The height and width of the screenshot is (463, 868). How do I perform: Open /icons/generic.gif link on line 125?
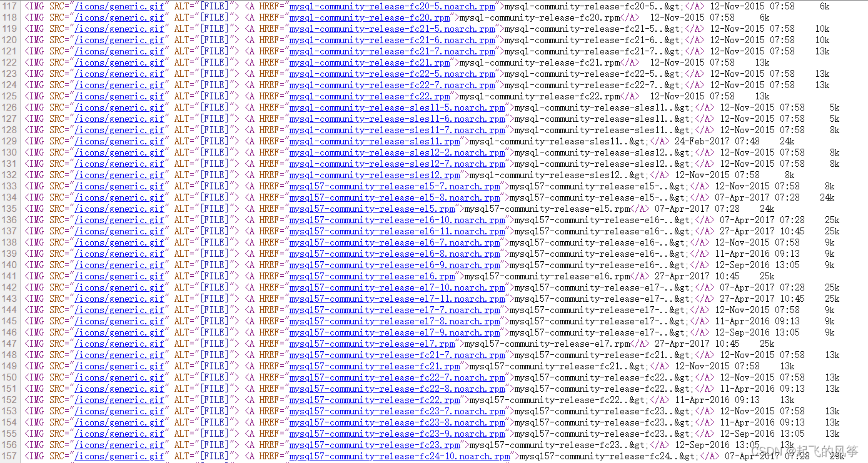[119, 96]
